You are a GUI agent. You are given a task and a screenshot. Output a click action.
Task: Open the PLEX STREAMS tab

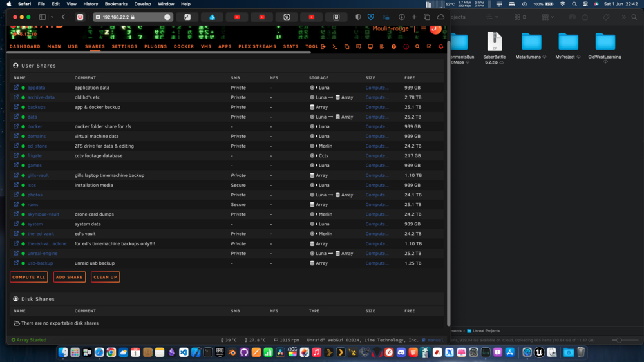258,47
